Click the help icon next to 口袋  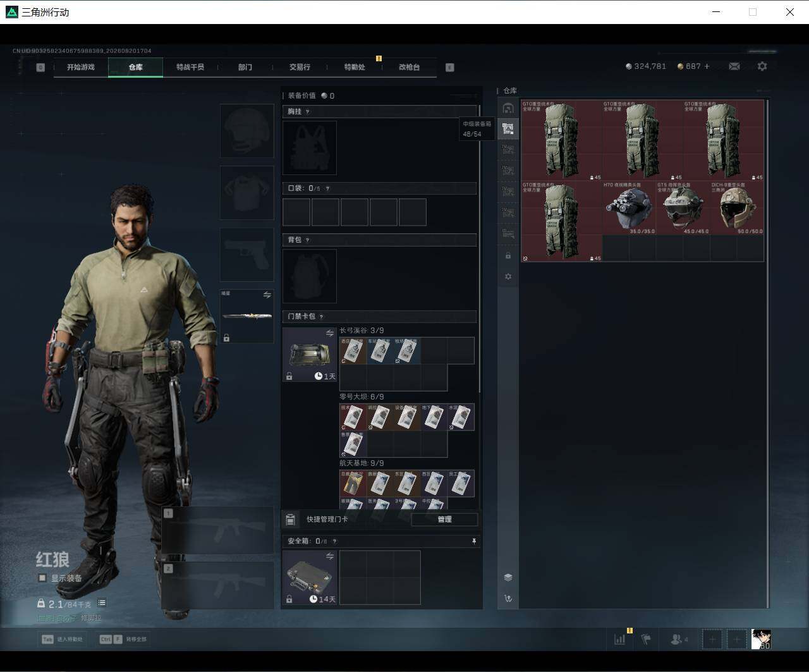point(327,188)
